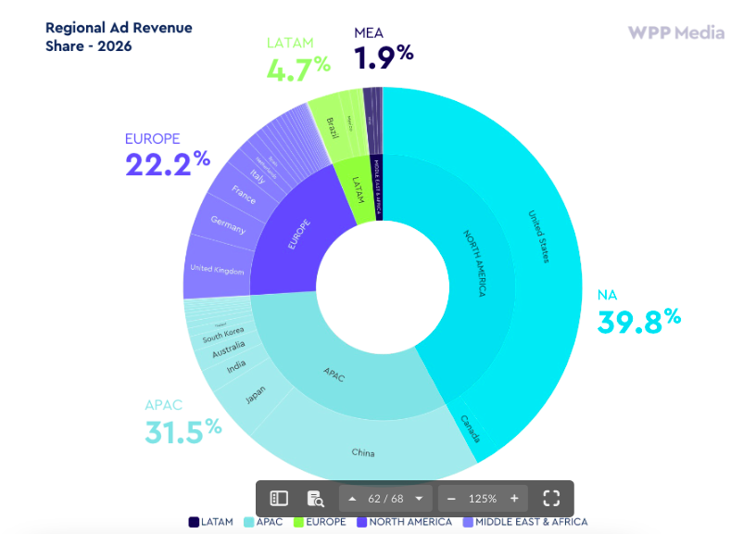Expand the APAC inner ring segment
This screenshot has width=756, height=534.
334,373
